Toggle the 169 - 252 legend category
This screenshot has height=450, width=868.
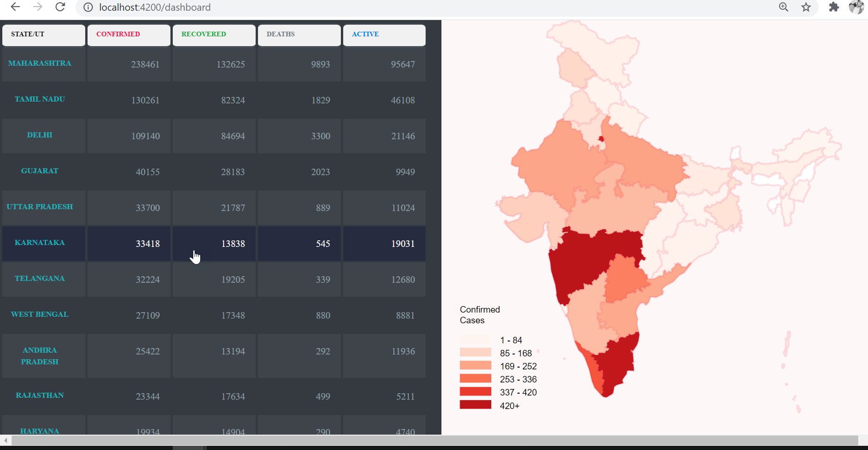pyautogui.click(x=518, y=366)
